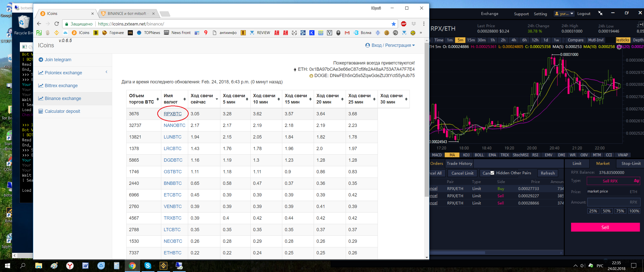Switch to the Limit order tab
Viewport: 644px width, 272px height.
click(x=577, y=163)
